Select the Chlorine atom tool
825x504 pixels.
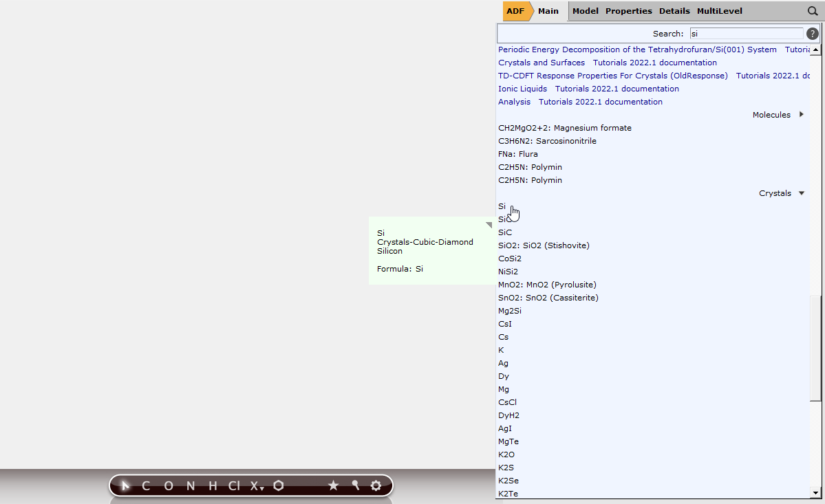[234, 485]
